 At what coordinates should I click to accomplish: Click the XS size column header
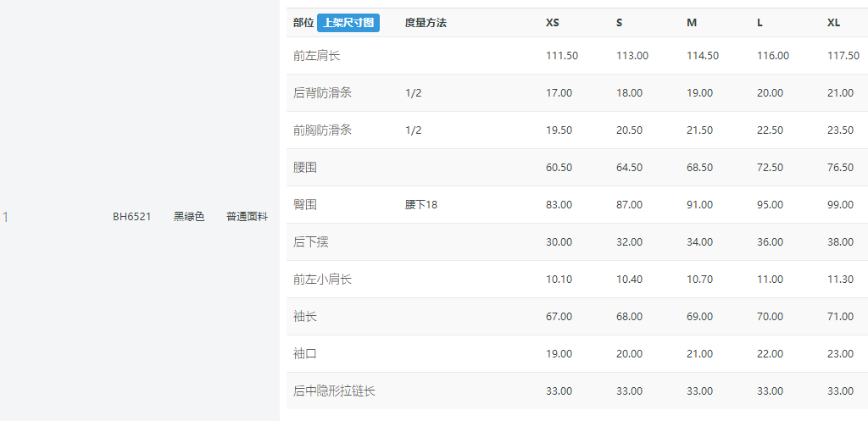(x=553, y=23)
